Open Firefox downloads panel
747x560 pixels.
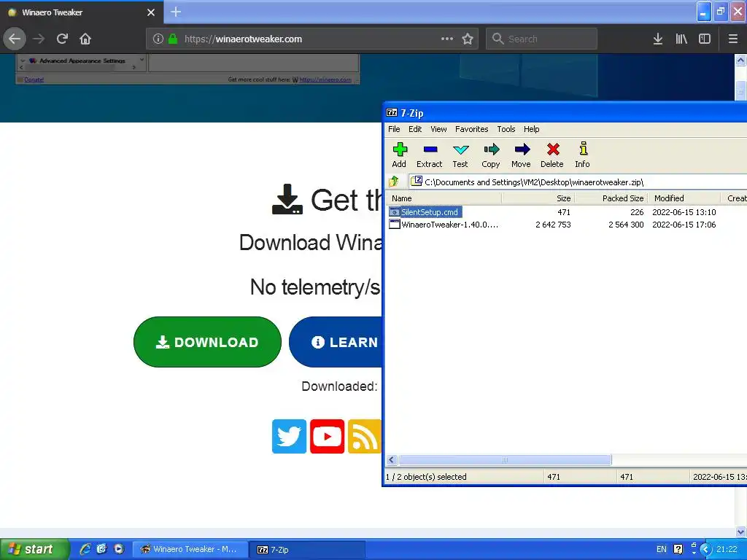[658, 39]
